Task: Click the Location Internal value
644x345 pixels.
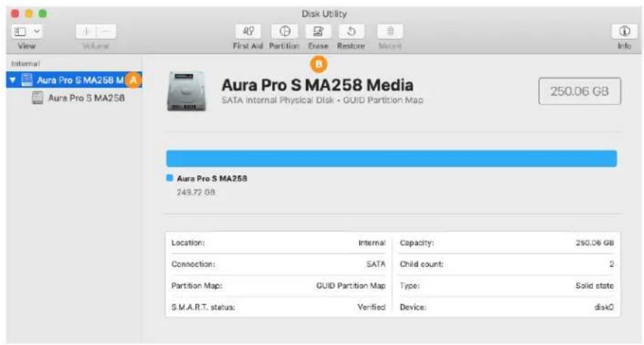Action: pyautogui.click(x=372, y=243)
